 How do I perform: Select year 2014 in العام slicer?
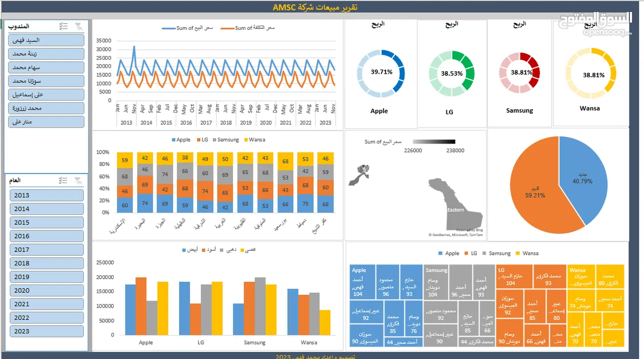[46, 209]
